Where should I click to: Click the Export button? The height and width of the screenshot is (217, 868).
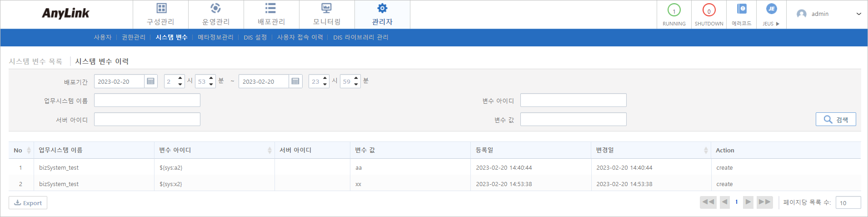[28, 203]
